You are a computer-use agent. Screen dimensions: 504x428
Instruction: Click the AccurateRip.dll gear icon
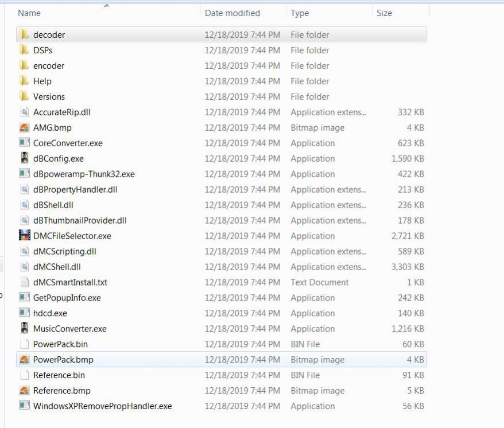click(x=24, y=112)
